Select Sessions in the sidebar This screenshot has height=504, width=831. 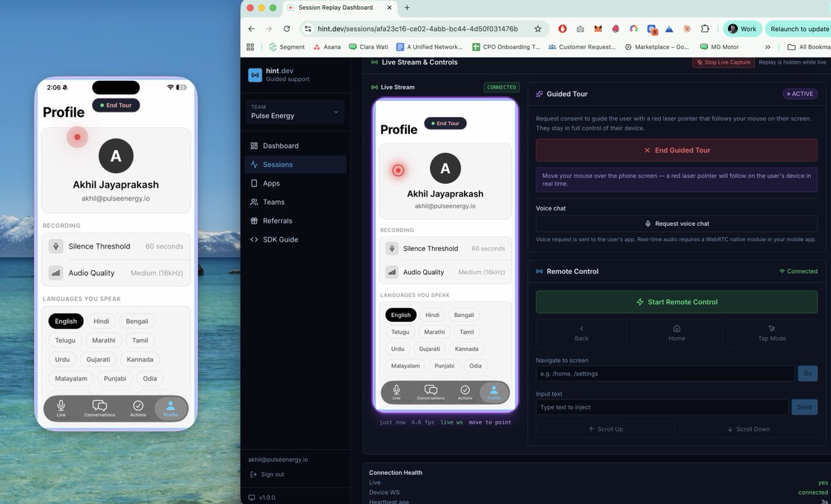[295, 164]
